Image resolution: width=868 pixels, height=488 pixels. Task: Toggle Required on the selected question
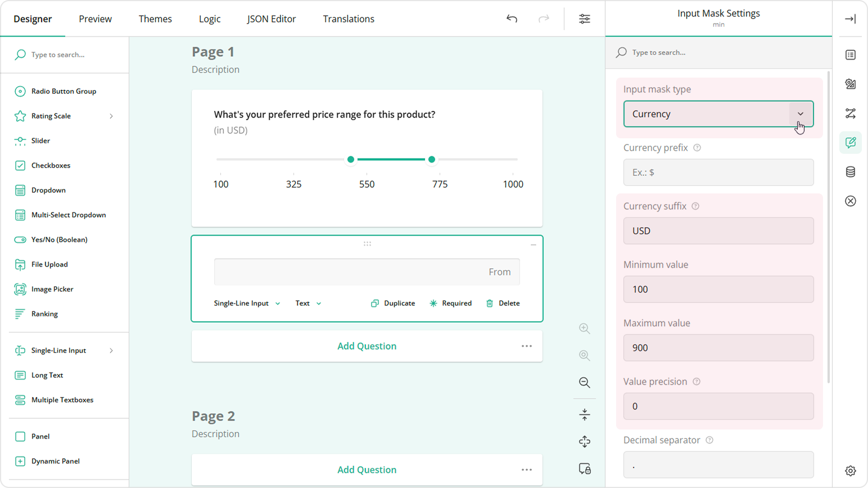(450, 303)
